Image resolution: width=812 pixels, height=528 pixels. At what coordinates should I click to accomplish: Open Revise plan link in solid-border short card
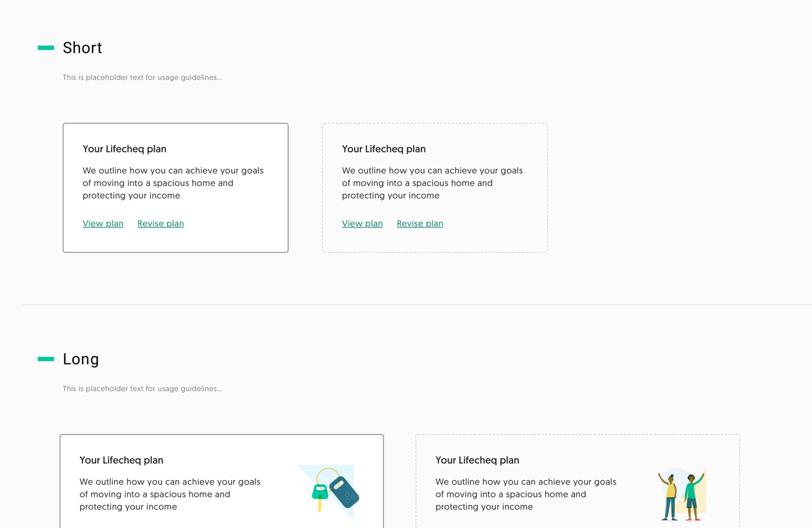click(x=161, y=223)
